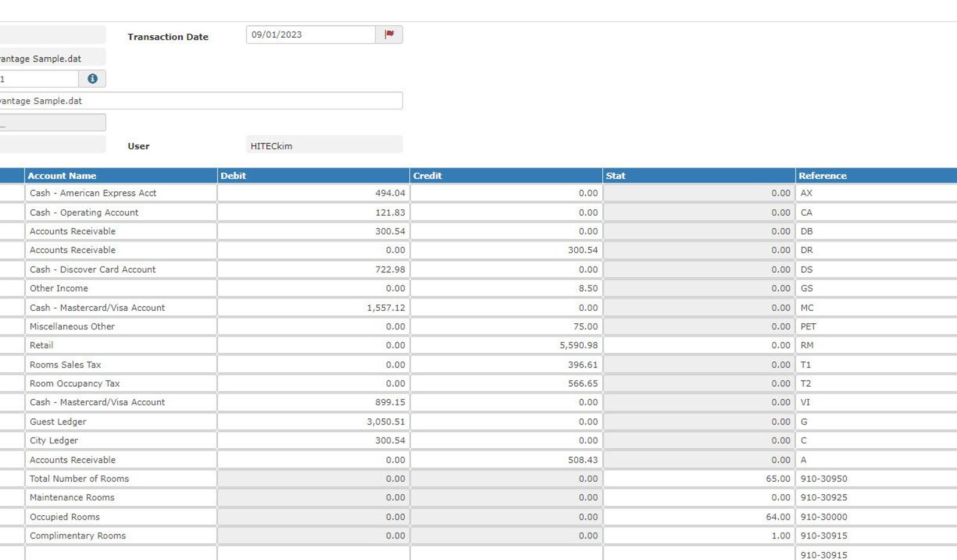This screenshot has height=560, width=957.
Task: Click credit value 75.00
Action: pyautogui.click(x=506, y=326)
